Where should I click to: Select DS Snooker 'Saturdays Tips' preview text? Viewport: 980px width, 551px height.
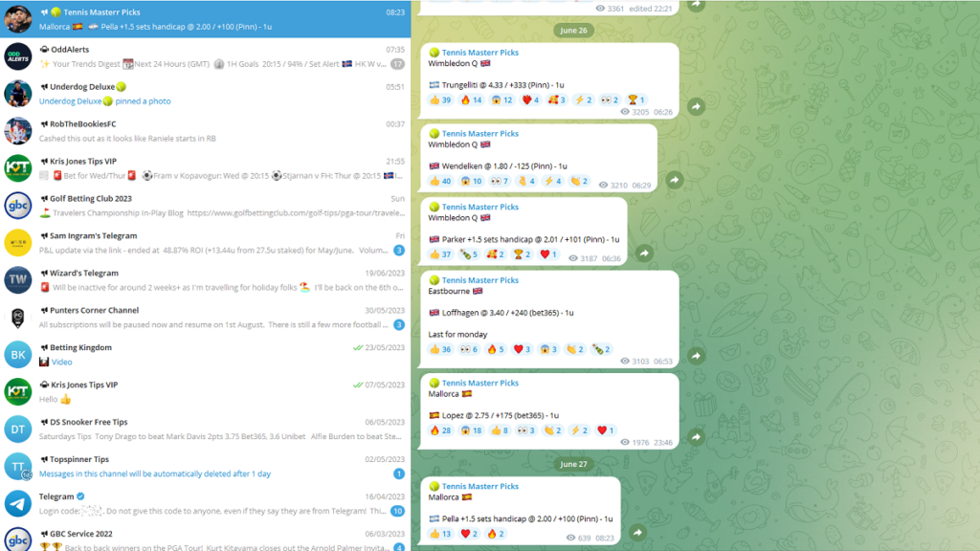point(221,436)
